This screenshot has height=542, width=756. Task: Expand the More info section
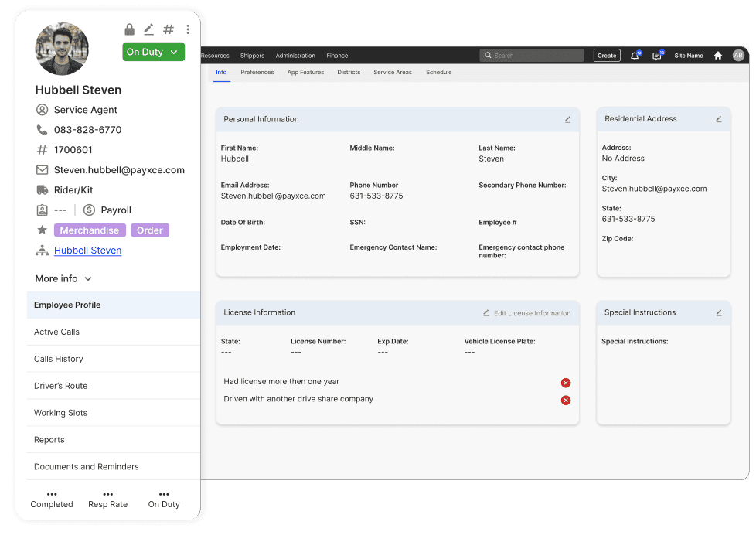pos(63,278)
